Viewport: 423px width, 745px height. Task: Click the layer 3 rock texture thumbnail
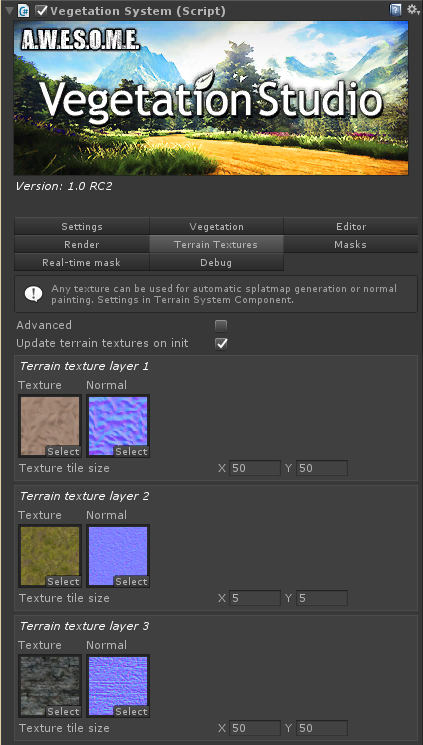(x=49, y=686)
